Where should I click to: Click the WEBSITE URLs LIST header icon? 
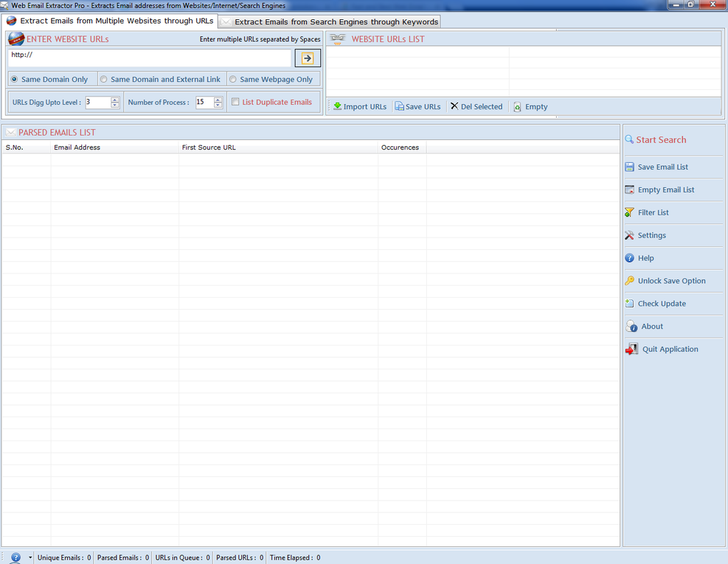coord(338,39)
